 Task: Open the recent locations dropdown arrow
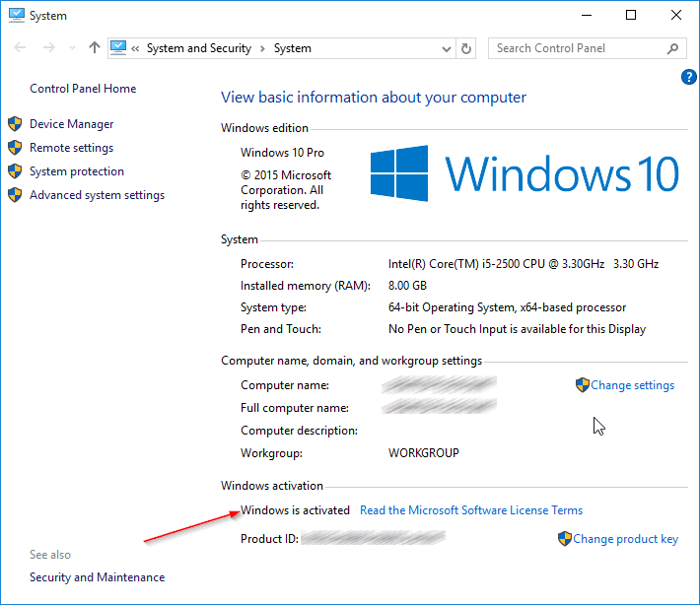pos(72,47)
